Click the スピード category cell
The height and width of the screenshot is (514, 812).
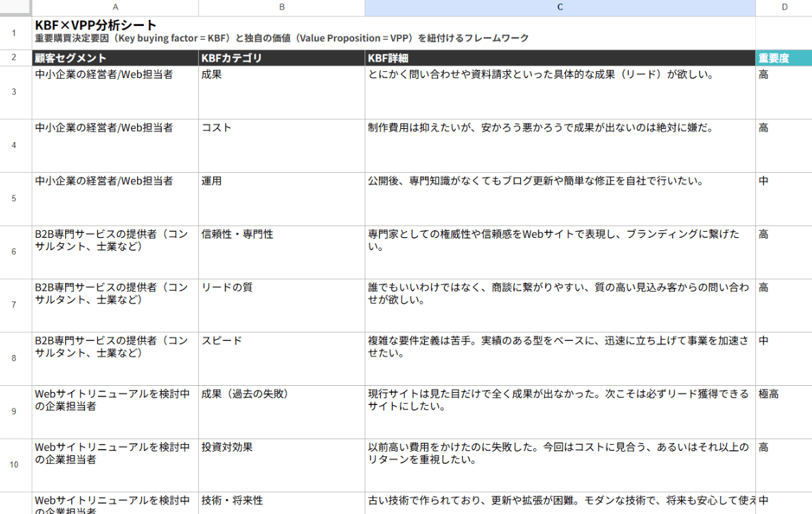282,358
